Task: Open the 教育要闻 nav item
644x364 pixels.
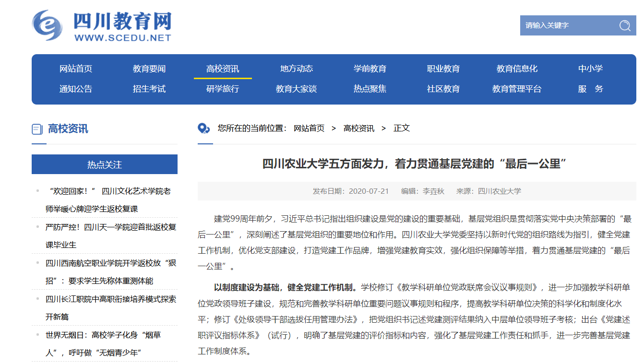Action: (149, 69)
